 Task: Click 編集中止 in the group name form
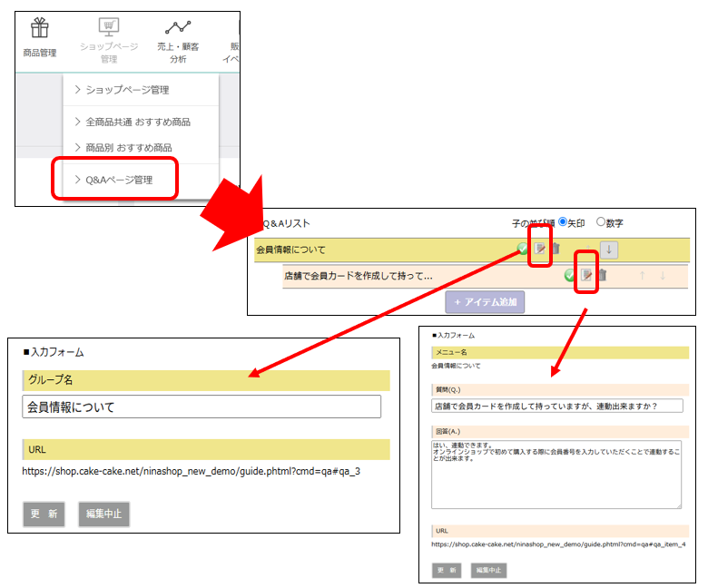tap(103, 514)
